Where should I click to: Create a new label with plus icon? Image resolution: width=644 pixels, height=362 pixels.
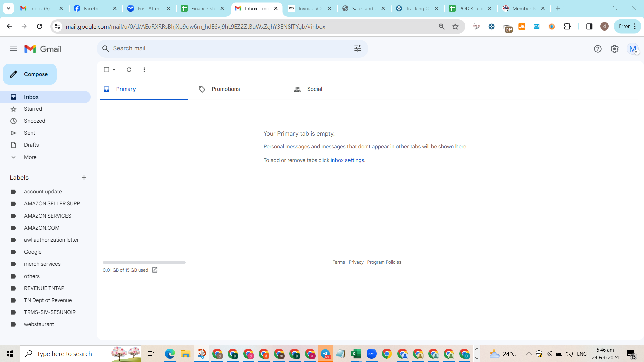[84, 178]
